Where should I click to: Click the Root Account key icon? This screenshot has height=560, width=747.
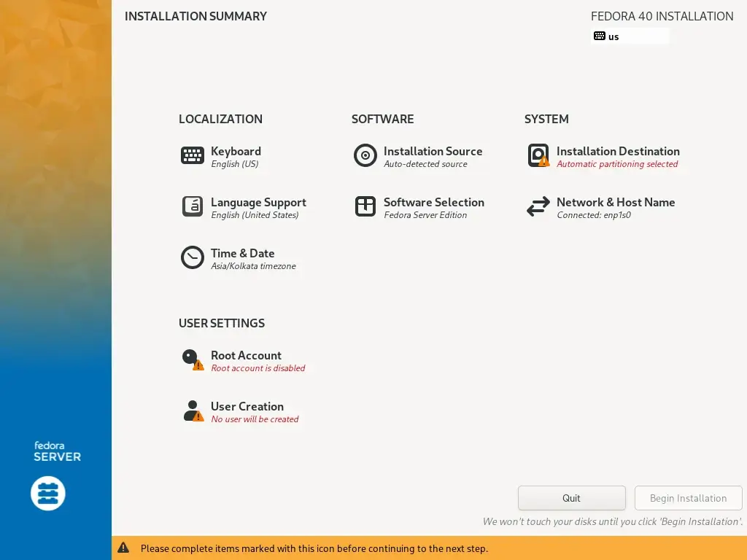(x=193, y=359)
